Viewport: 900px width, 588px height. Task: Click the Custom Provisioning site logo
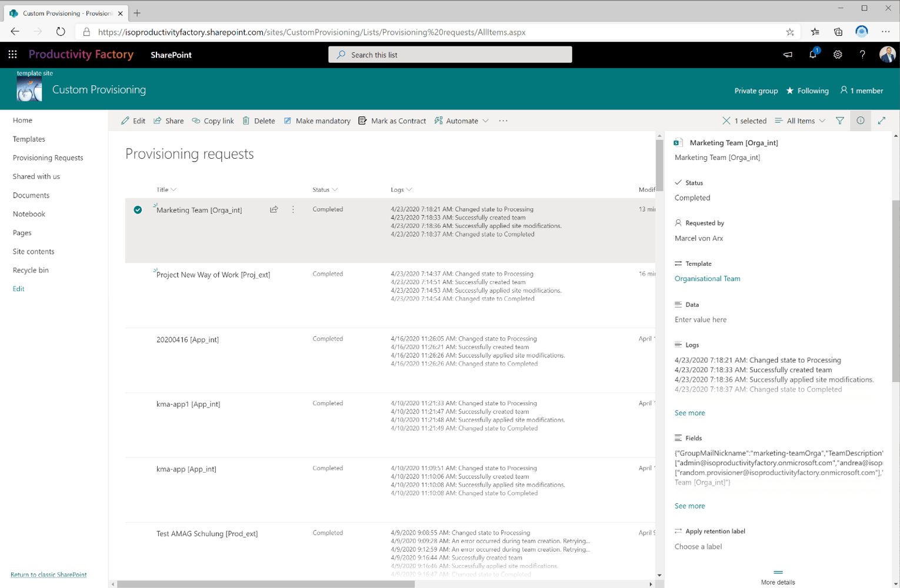click(x=29, y=90)
